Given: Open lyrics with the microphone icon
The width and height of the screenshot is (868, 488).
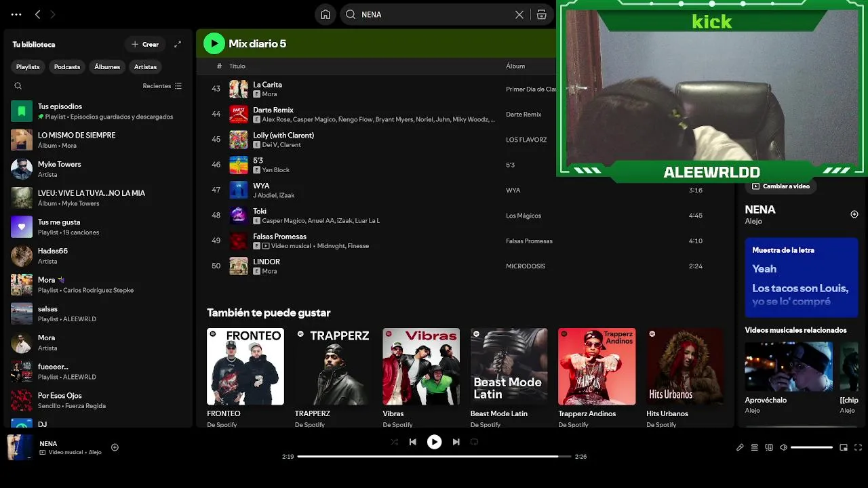Looking at the screenshot, I should (740, 447).
